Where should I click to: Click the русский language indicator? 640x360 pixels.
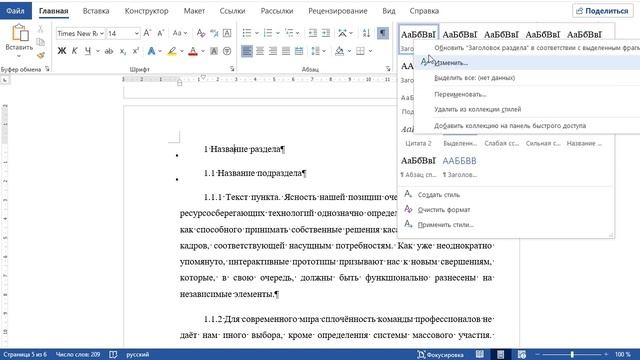138,355
